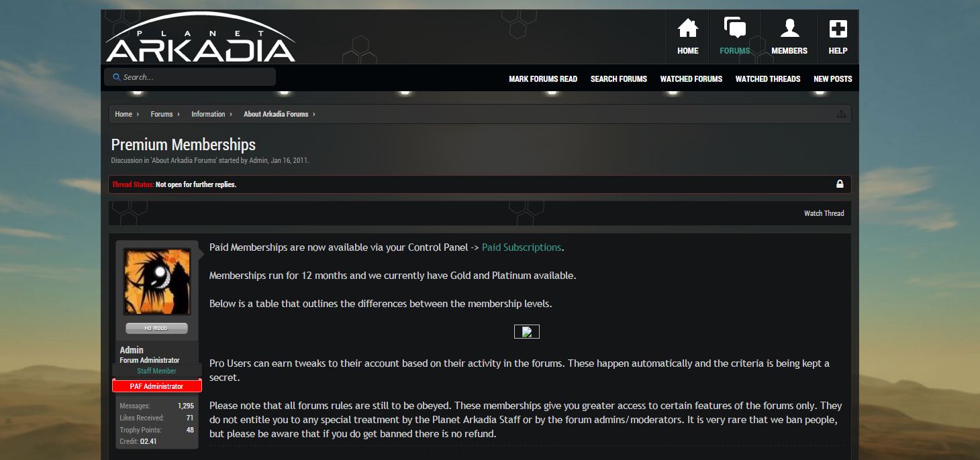Click the 'No Mood' badge
Viewport: 980px width, 460px height.
tap(156, 329)
